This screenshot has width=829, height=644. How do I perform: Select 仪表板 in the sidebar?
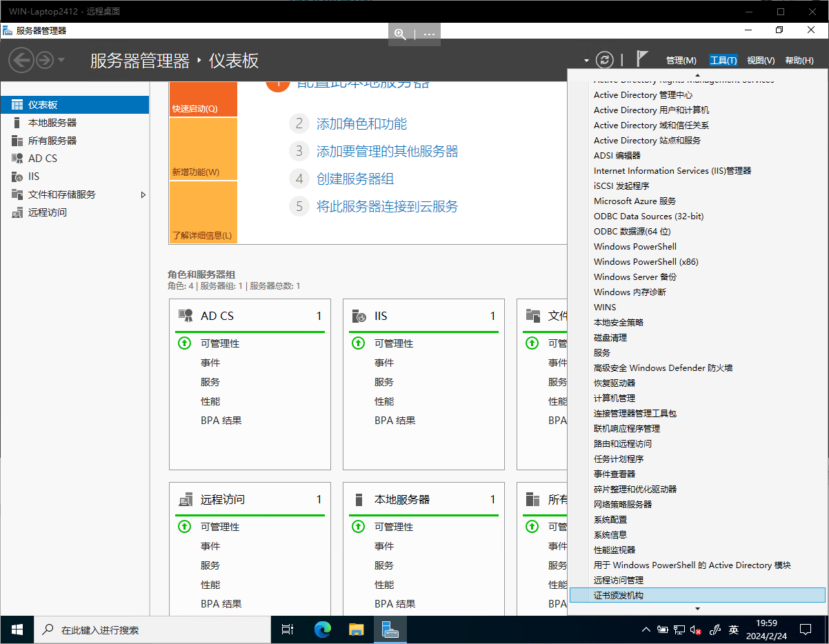pos(74,105)
